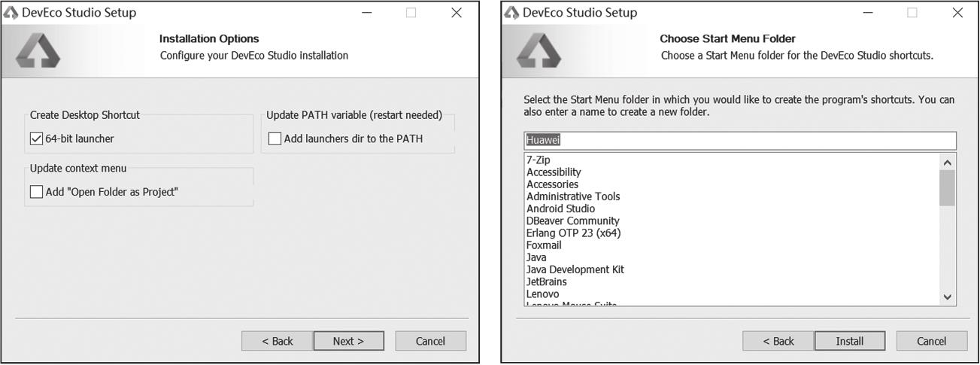Choose Android Studio from folder list
Screen dimensions: 980x365
(x=560, y=208)
